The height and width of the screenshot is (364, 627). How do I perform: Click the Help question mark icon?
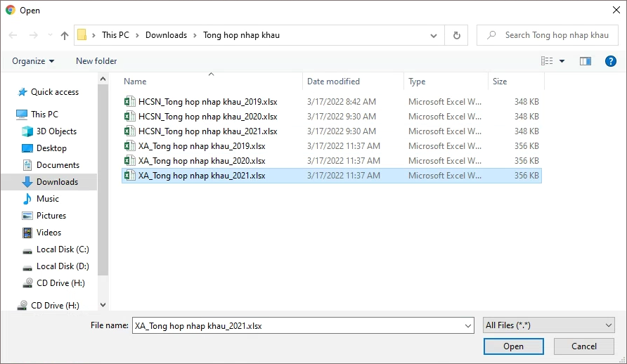click(x=610, y=61)
